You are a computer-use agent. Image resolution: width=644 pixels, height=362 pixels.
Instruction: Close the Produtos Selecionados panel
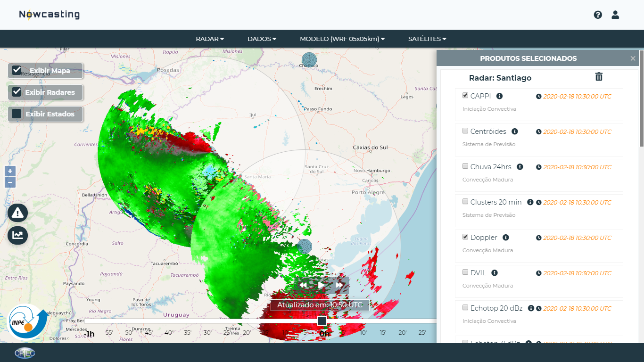click(633, 58)
